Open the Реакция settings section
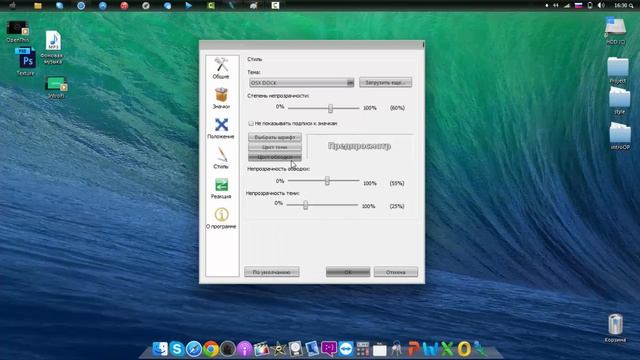The image size is (640, 360). click(221, 188)
